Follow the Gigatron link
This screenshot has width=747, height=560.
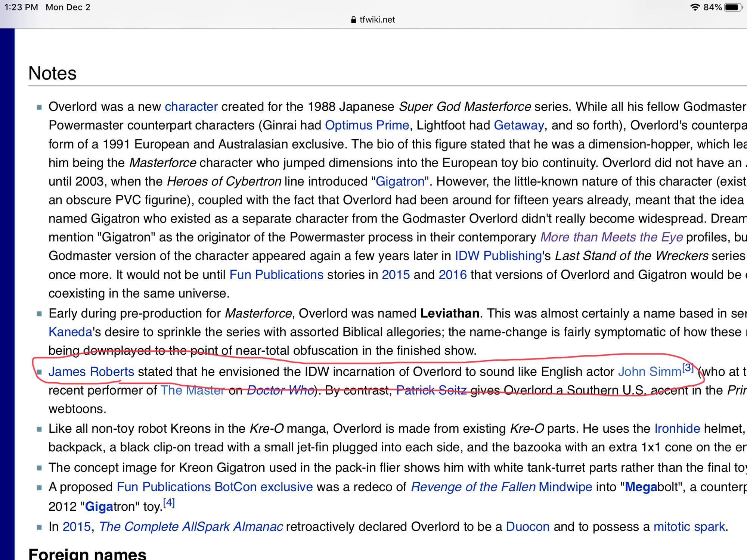400,181
